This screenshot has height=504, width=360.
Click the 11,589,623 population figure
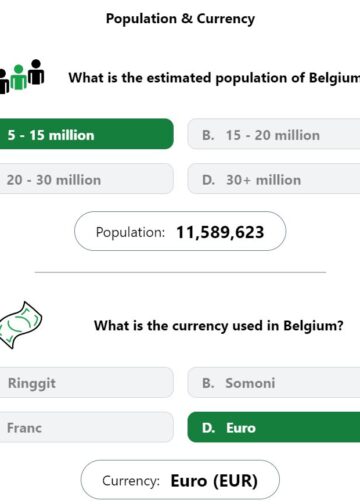coord(220,232)
